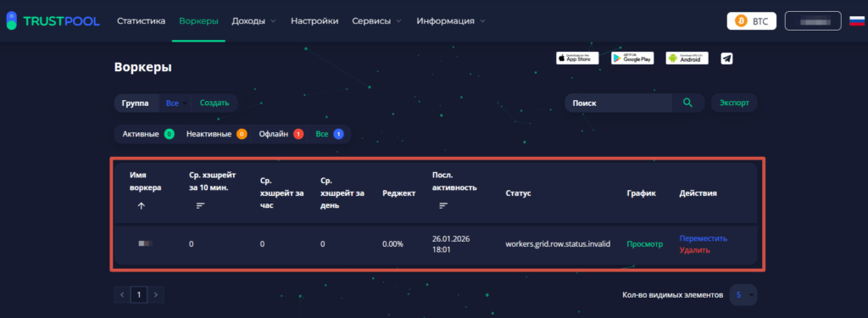Image resolution: width=868 pixels, height=318 pixels.
Task: Expand the Группа Все dropdown
Action: point(176,103)
